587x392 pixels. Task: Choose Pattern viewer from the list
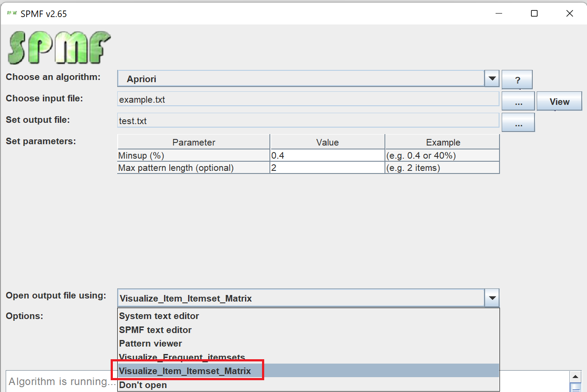[x=150, y=343]
